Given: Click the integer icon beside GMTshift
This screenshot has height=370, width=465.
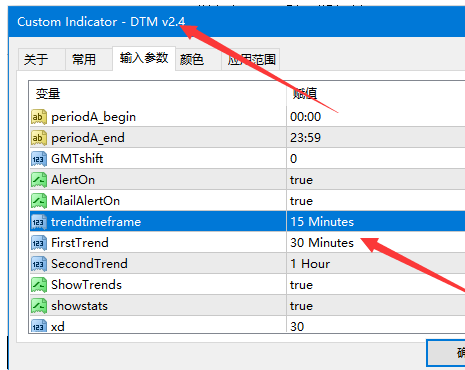Looking at the screenshot, I should (x=39, y=159).
